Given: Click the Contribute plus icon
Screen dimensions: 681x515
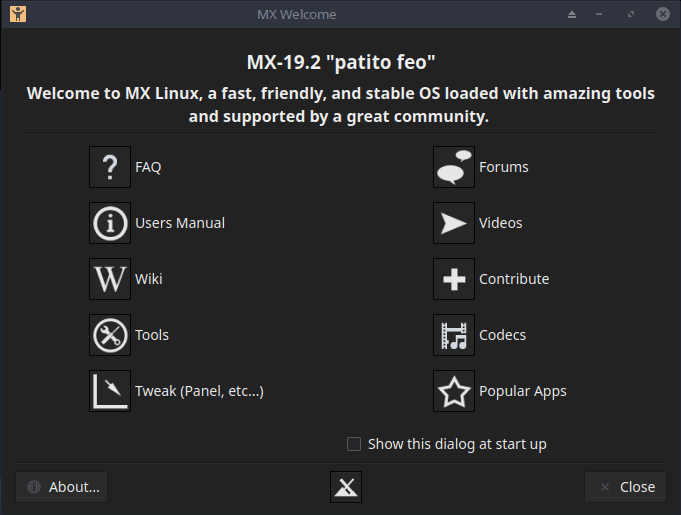Looking at the screenshot, I should click(454, 279).
